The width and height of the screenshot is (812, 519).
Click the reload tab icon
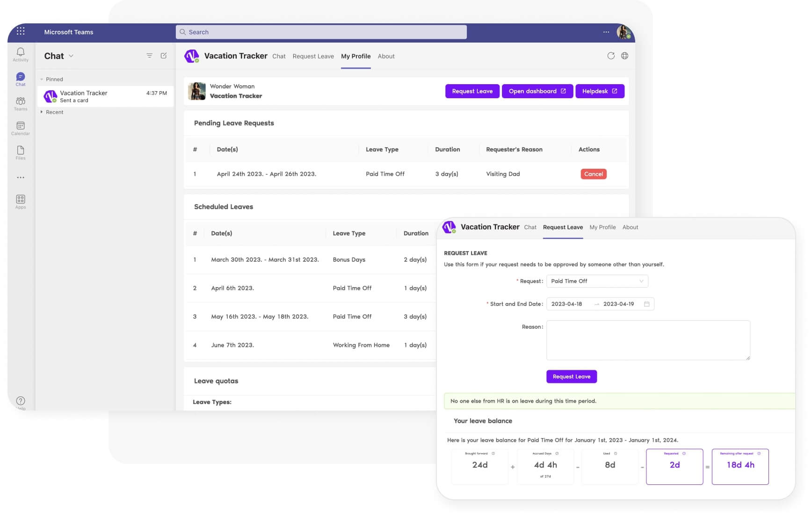(611, 56)
